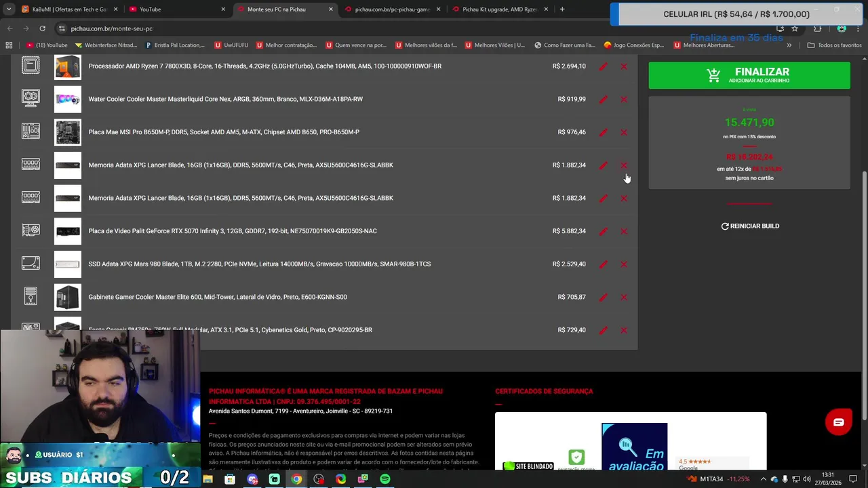Reload the page with browser refresh icon

[x=42, y=28]
